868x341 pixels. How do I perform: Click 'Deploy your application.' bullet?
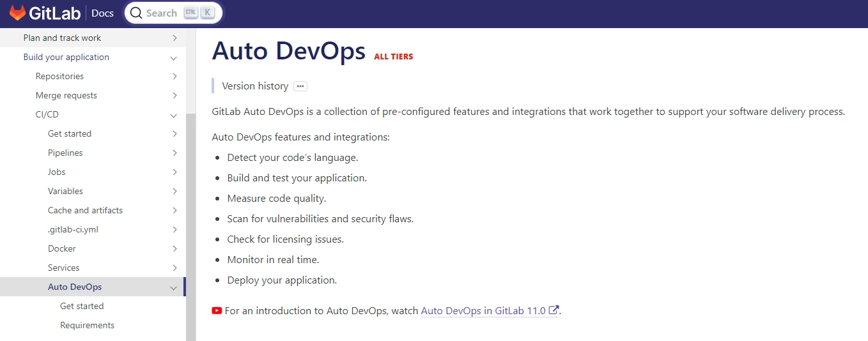click(282, 280)
